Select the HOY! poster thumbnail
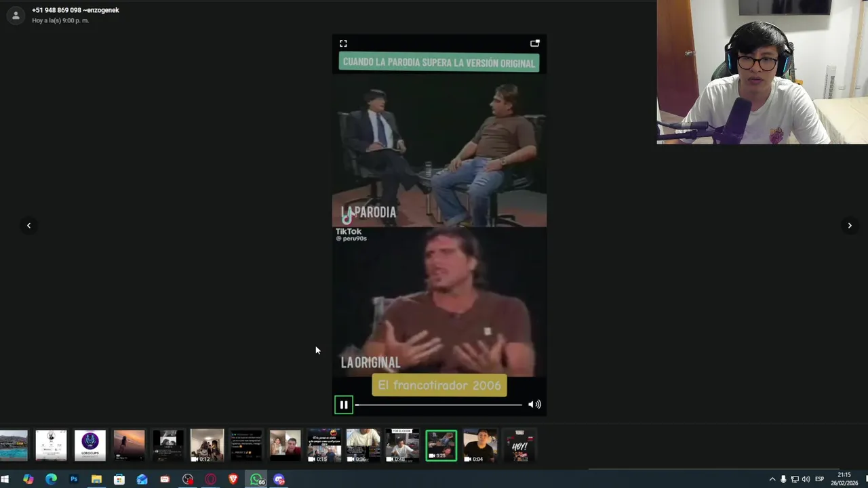Image resolution: width=868 pixels, height=488 pixels. (519, 446)
